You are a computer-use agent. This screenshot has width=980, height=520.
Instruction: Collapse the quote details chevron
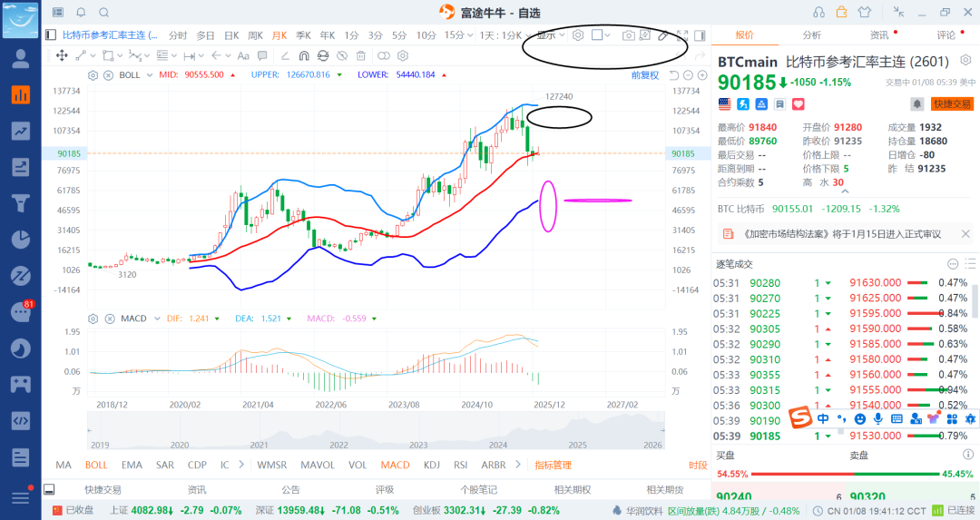click(845, 191)
